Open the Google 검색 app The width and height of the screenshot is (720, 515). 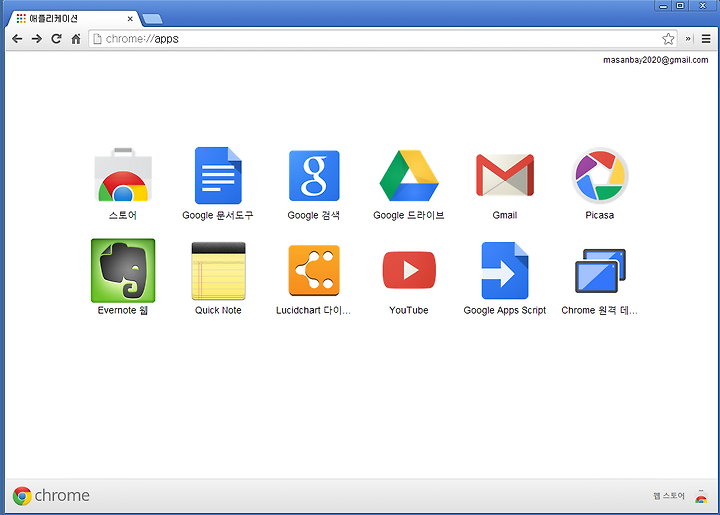click(314, 176)
